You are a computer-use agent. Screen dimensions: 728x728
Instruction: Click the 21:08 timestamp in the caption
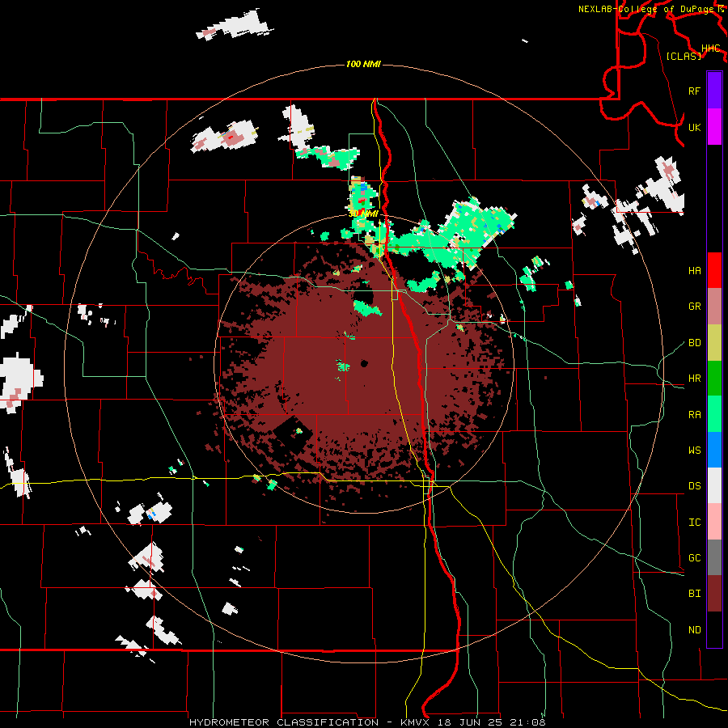pos(527,722)
